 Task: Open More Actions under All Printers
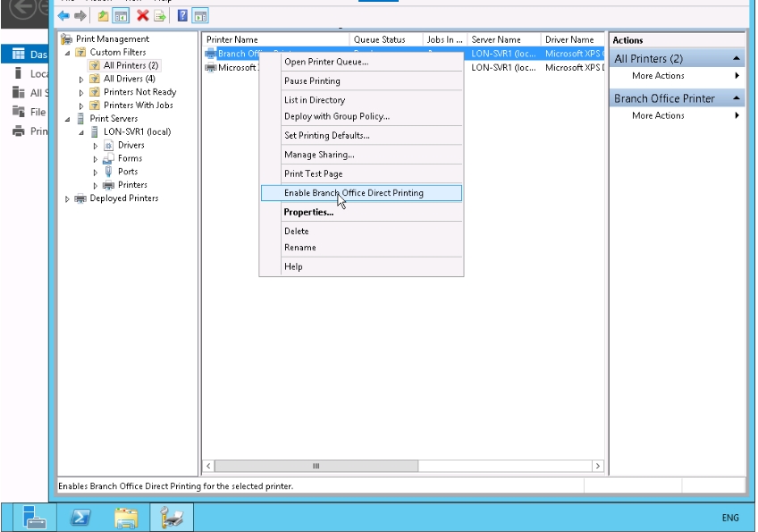[x=658, y=76]
